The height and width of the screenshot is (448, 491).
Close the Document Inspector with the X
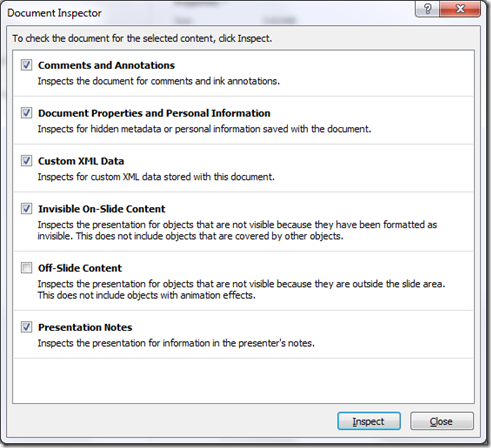click(460, 9)
